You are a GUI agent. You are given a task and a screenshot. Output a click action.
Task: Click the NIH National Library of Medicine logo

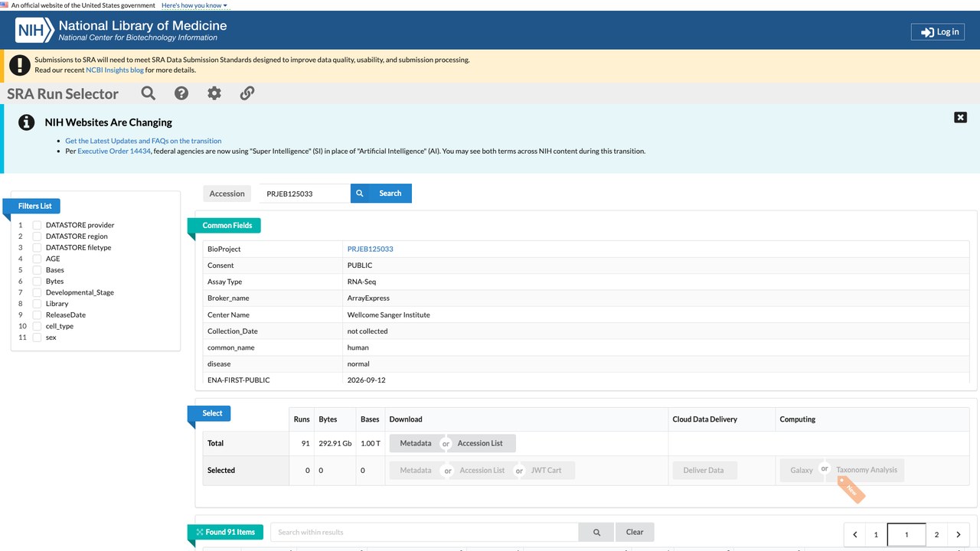pos(122,31)
